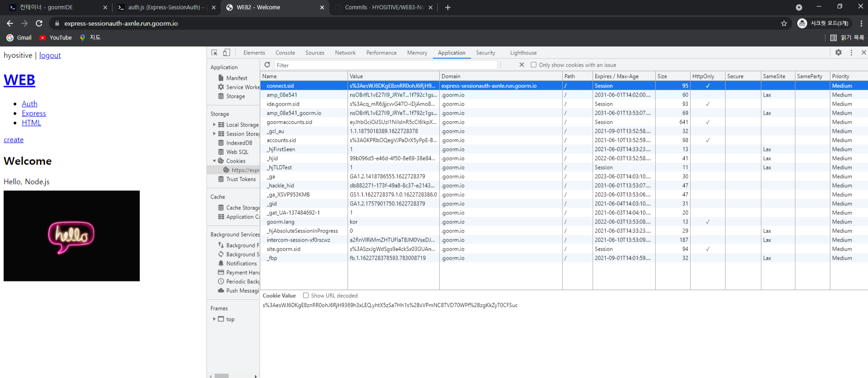Image resolution: width=868 pixels, height=378 pixels.
Task: Open DevTools three-dot customize menu
Action: point(851,53)
